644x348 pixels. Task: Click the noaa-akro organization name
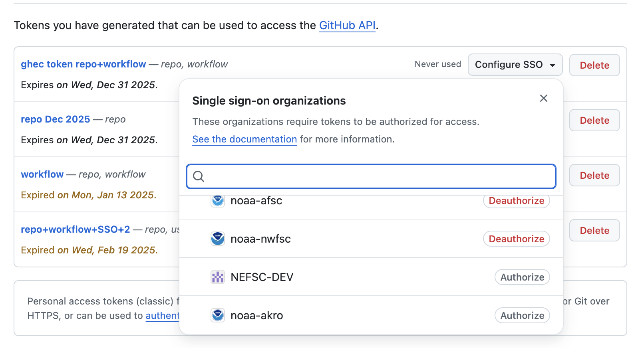257,315
